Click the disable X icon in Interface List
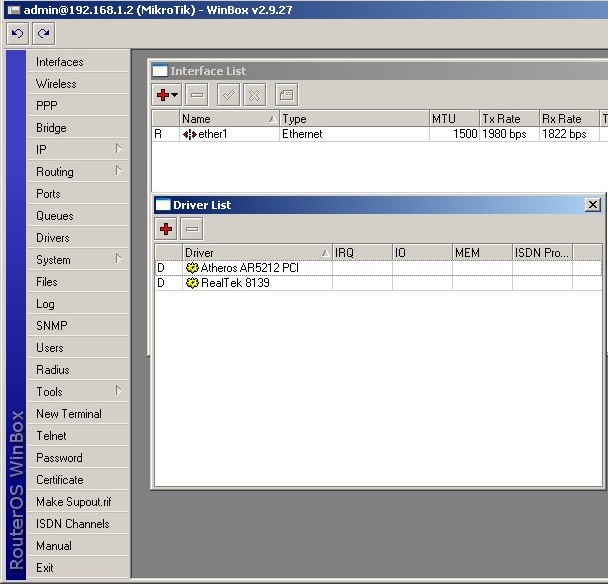Screen dimensions: 608x584 point(254,95)
